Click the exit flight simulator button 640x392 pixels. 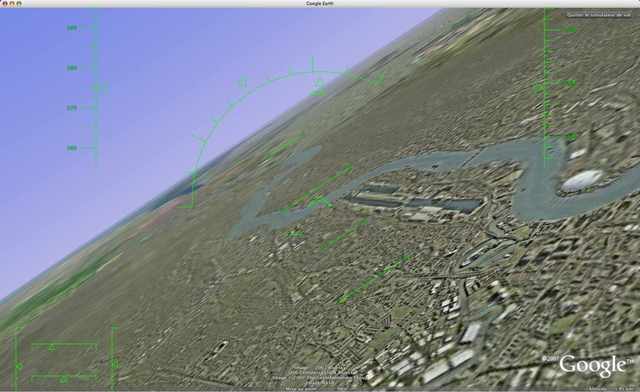[x=599, y=14]
